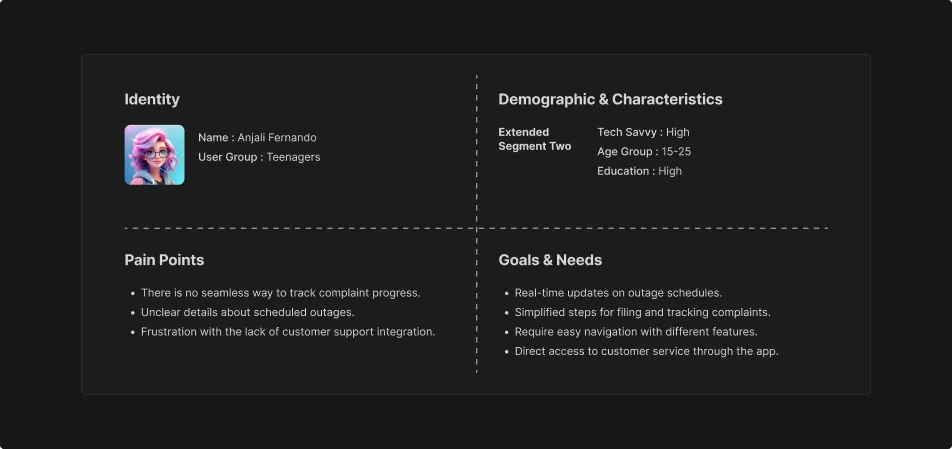Screen dimensions: 952x449
Task: Select the Identity section heading
Action: click(x=152, y=99)
